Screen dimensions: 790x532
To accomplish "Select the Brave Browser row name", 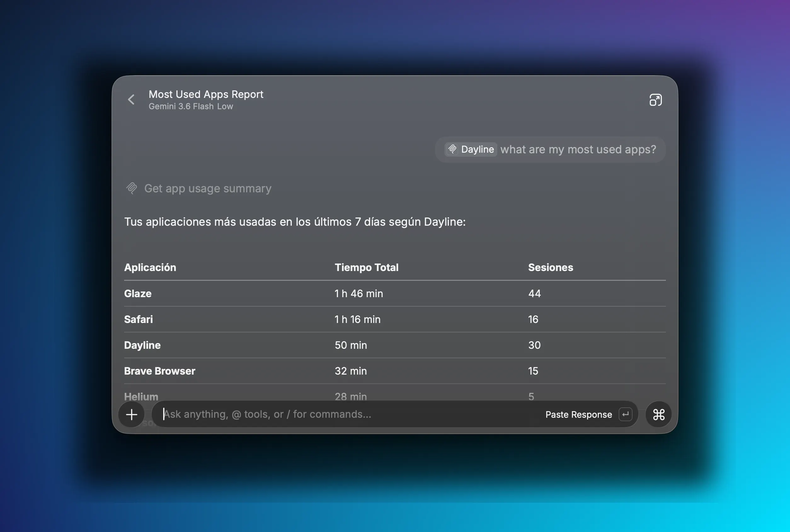I will tap(160, 371).
